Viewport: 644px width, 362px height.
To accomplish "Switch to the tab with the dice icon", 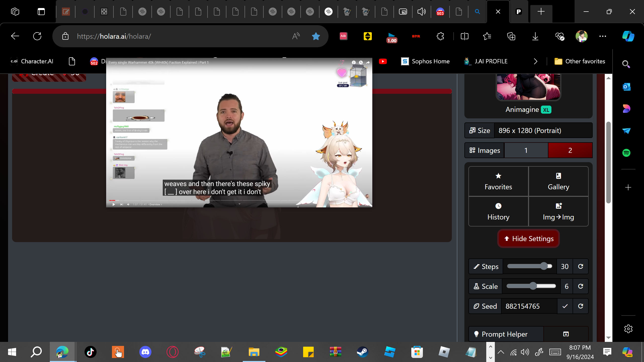I will coord(104,12).
